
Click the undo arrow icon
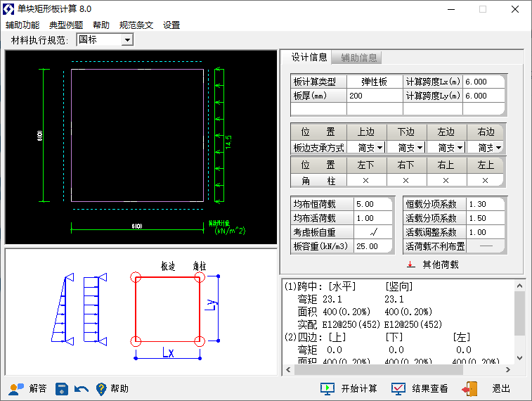click(82, 389)
